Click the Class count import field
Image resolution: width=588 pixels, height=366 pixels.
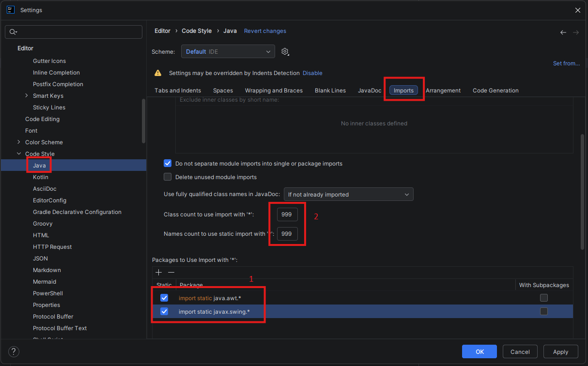(287, 214)
